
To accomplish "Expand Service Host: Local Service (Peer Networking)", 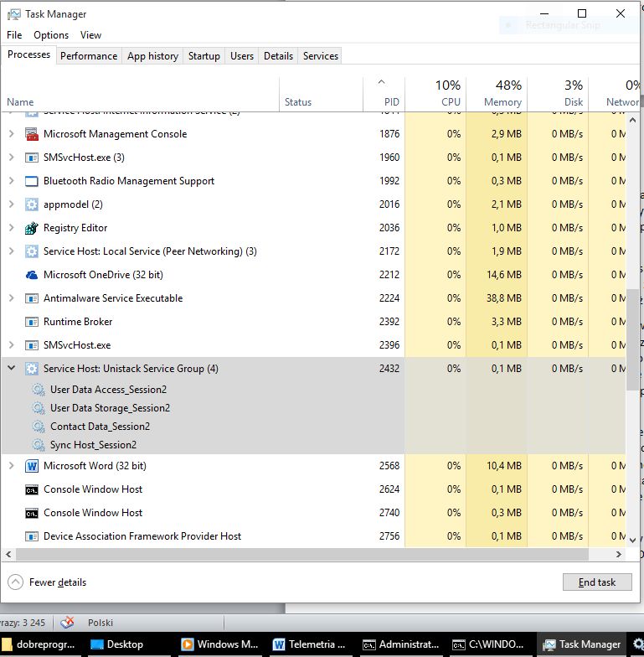I will [12, 251].
